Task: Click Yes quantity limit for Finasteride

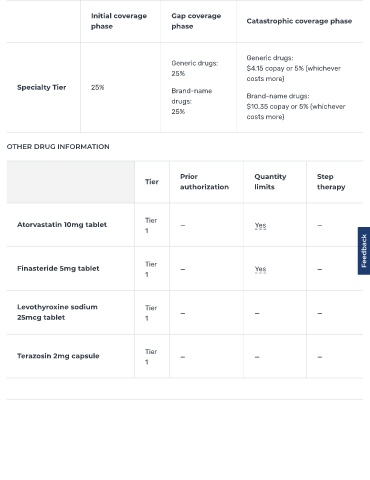Action: (x=260, y=269)
